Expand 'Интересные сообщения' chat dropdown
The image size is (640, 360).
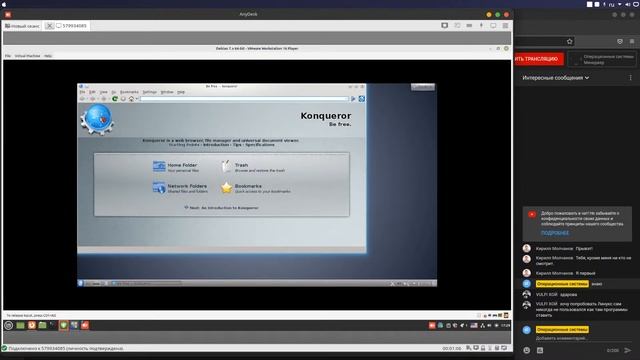pyautogui.click(x=556, y=78)
